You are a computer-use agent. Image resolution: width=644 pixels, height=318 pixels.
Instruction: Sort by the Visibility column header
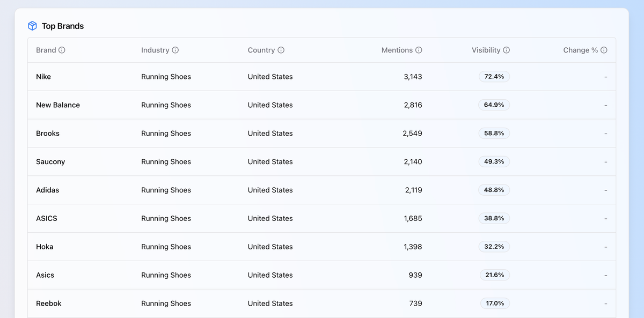coord(486,50)
